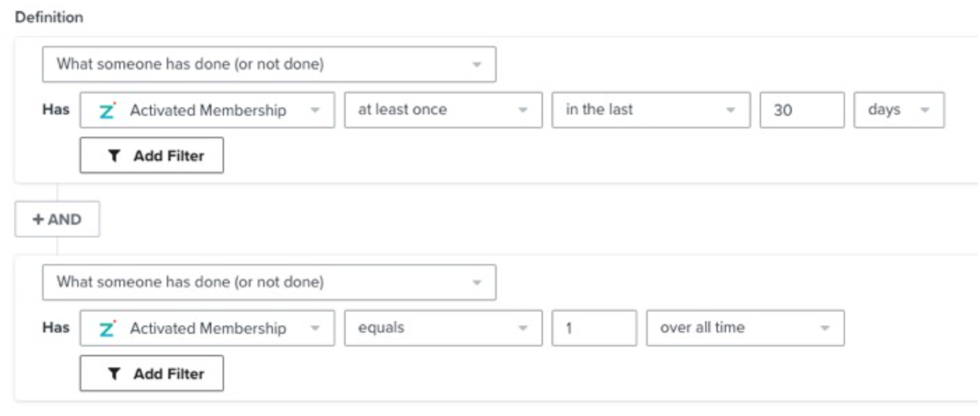Open the second condition type dropdown

click(269, 282)
